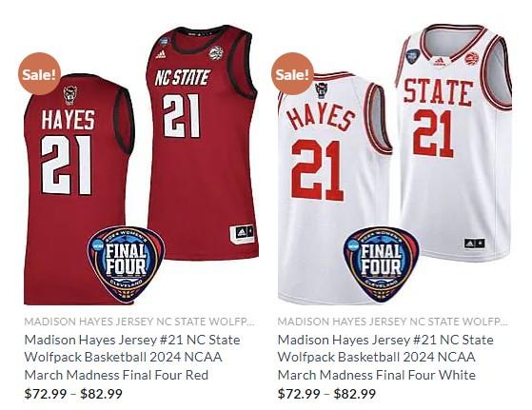Click the wolf logo on red jersey back
Viewport: 532px width, 410px height.
click(x=70, y=94)
